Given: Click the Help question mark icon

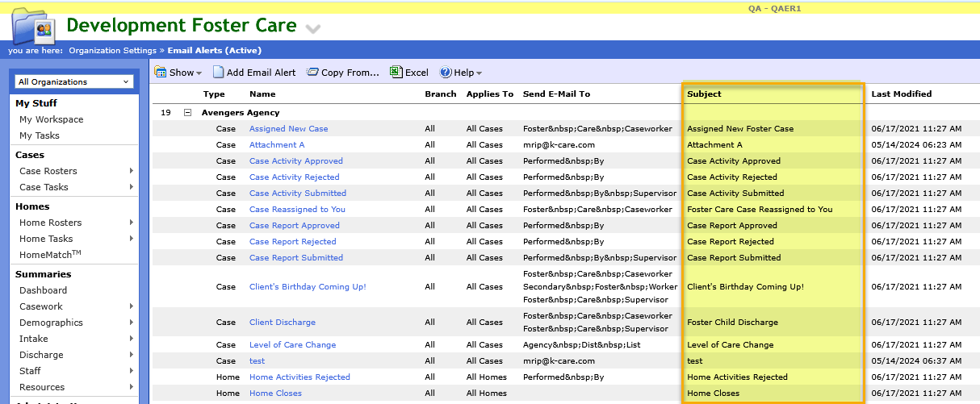Looking at the screenshot, I should pos(446,73).
